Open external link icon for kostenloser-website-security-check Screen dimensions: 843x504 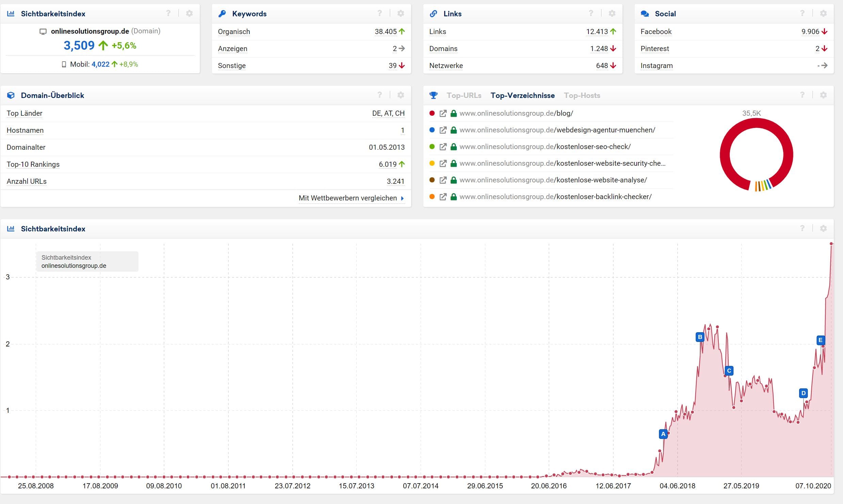(443, 163)
